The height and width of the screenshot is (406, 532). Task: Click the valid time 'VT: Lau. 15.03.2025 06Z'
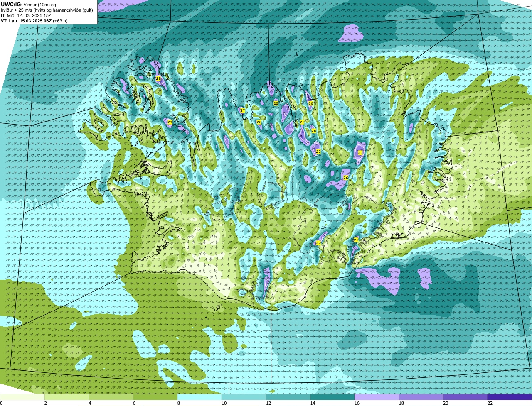(x=26, y=21)
